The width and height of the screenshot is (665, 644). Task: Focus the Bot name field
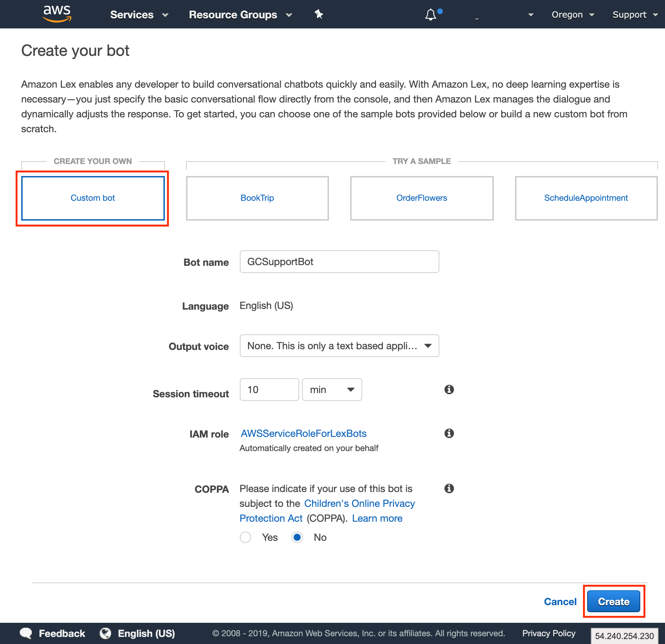point(340,262)
